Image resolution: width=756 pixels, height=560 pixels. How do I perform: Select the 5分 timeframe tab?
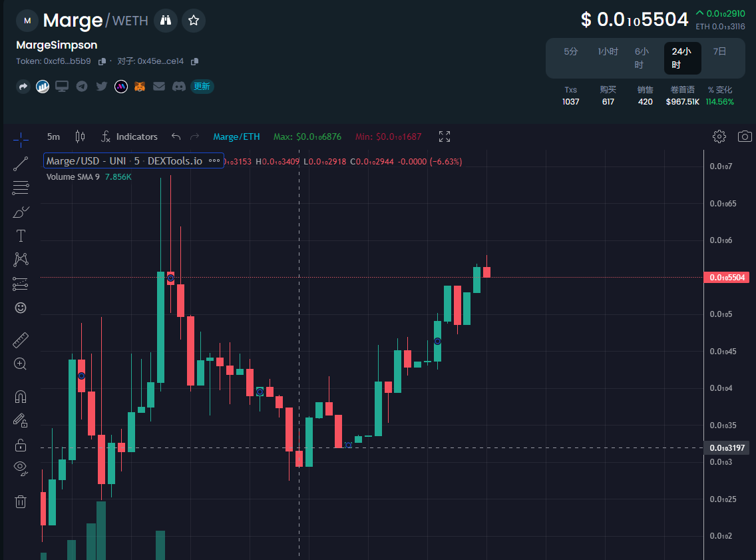(x=571, y=52)
